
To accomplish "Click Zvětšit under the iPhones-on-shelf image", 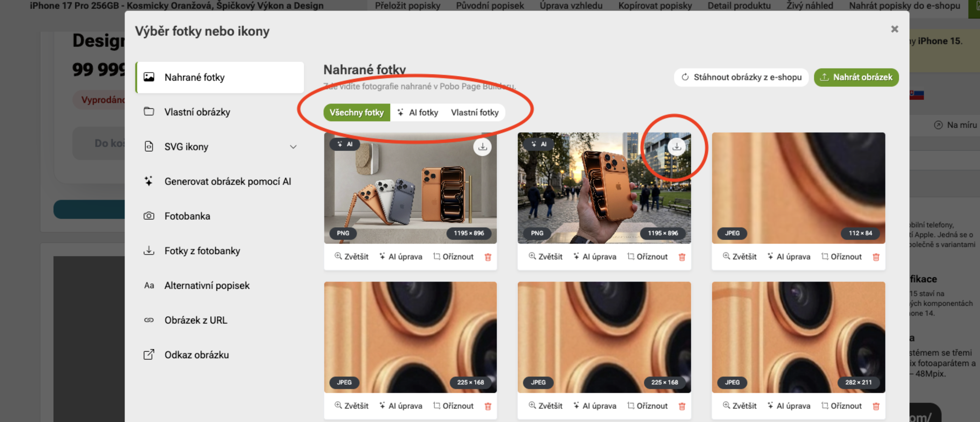I will pyautogui.click(x=351, y=256).
